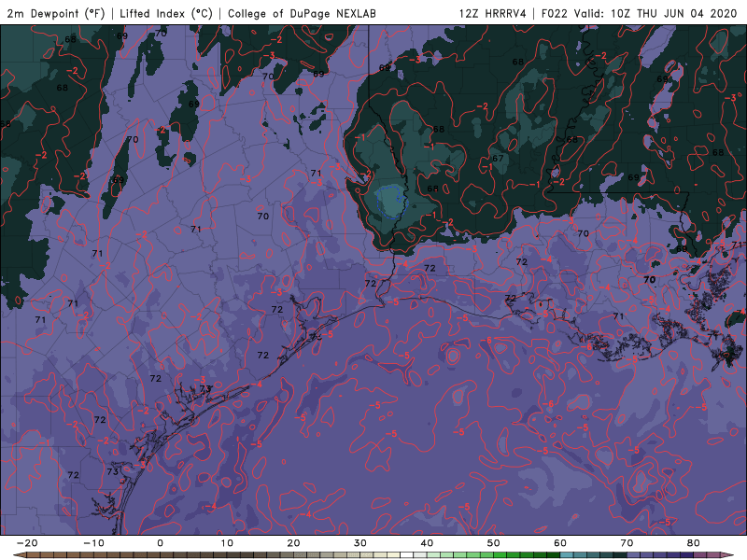Click the "50" color bar label
This screenshot has width=747, height=560.
tap(494, 543)
